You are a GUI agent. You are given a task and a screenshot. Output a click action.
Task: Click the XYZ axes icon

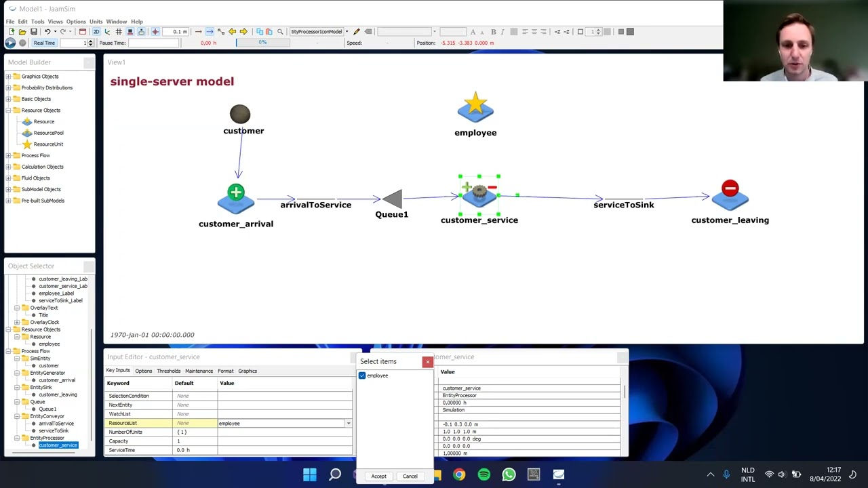(x=107, y=31)
